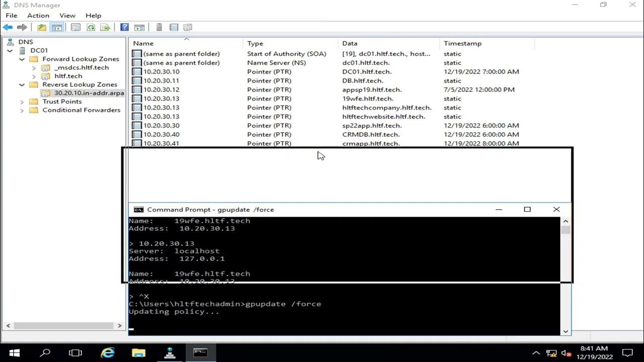Switch to Command Prompt taskbar icon
The image size is (644, 362).
[200, 352]
